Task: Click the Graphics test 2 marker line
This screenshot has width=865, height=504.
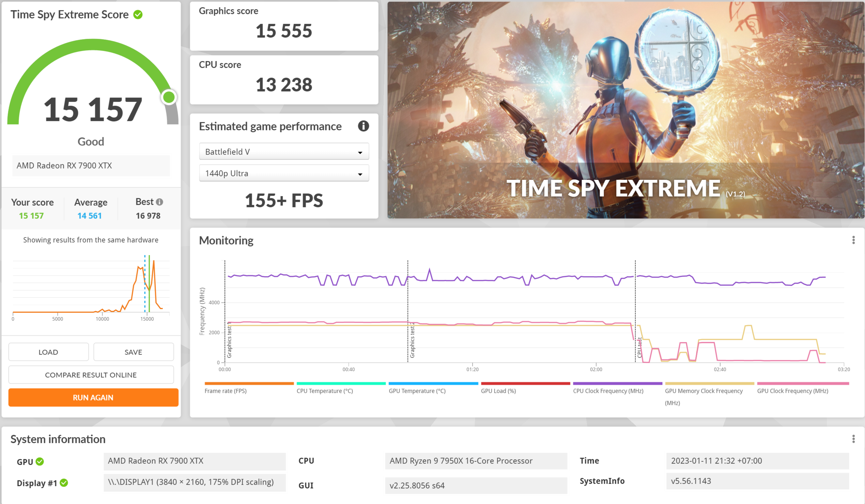Action: point(408,311)
